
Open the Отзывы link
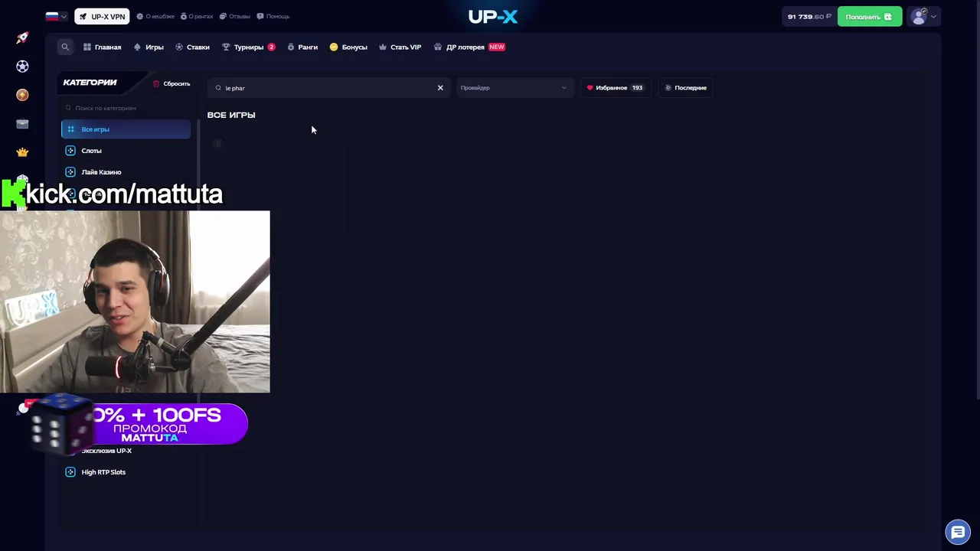(x=235, y=16)
